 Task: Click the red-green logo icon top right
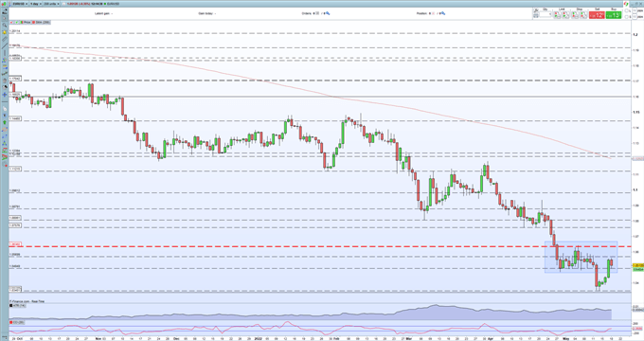[x=626, y=4]
